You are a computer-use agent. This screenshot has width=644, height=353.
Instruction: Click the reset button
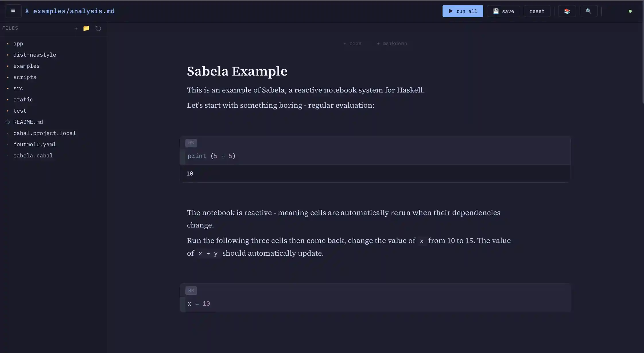pos(536,11)
